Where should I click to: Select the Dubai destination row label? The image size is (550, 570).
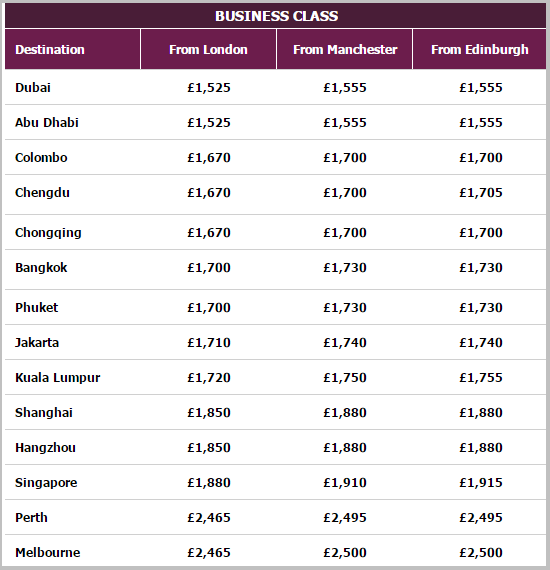point(33,88)
